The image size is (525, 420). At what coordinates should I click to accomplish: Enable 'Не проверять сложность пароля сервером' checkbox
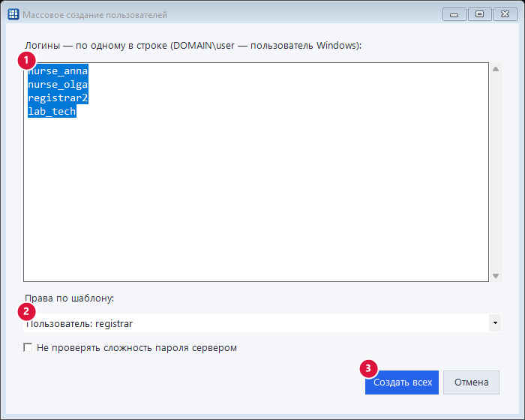pos(28,348)
